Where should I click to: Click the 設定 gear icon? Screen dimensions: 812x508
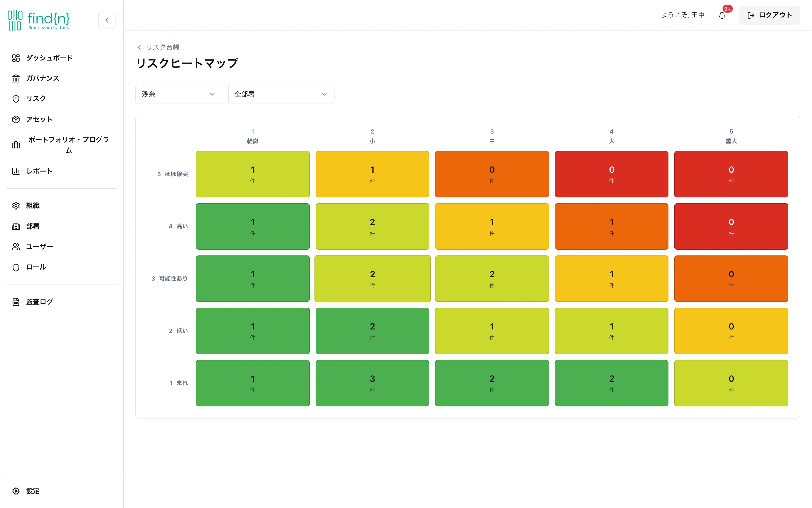pos(16,491)
